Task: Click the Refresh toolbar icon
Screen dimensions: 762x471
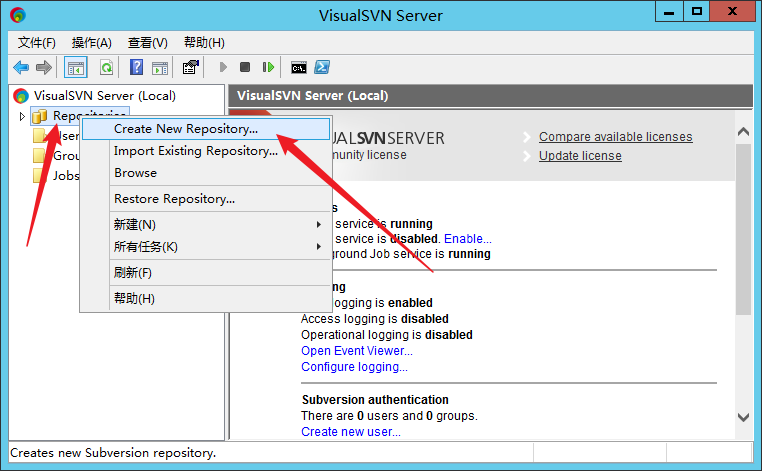Action: click(x=106, y=68)
